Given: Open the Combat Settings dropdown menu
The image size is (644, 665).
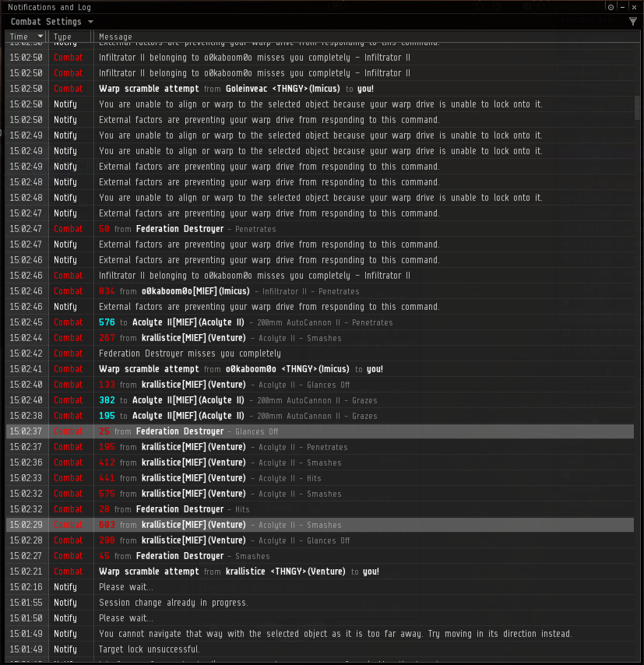Looking at the screenshot, I should (51, 22).
